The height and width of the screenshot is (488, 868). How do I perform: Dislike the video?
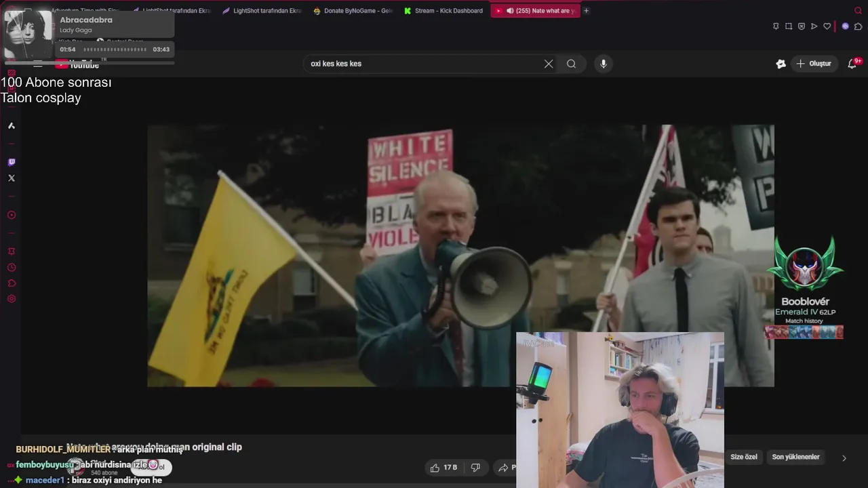(x=475, y=468)
